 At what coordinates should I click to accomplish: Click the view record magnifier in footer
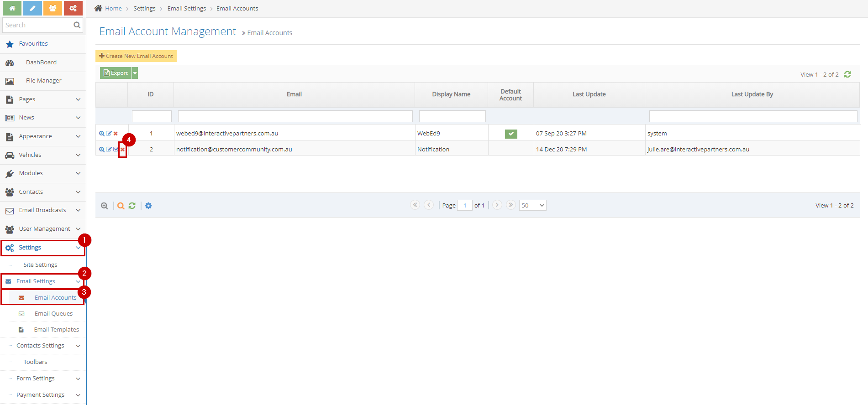click(x=105, y=206)
